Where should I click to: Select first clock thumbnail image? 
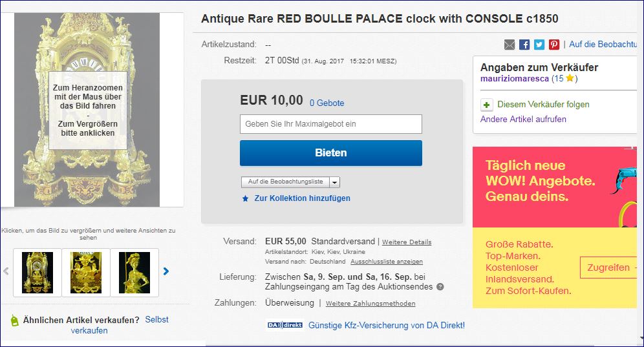[x=38, y=272]
